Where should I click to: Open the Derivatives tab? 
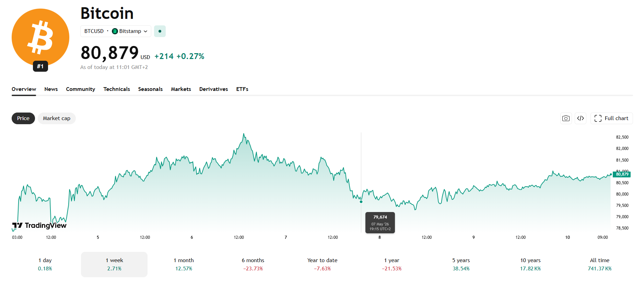tap(213, 89)
